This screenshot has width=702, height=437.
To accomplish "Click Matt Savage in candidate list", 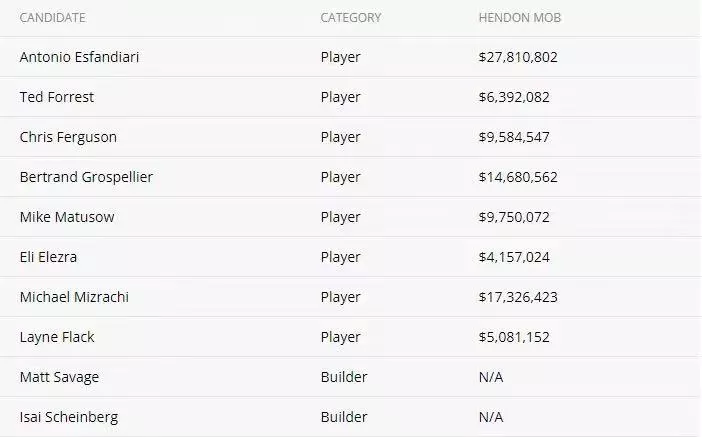I will tap(59, 377).
